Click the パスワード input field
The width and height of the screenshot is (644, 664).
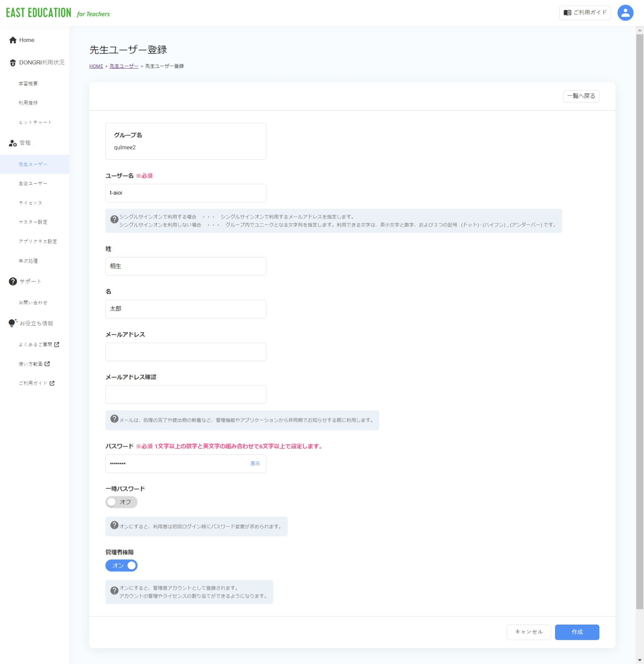click(186, 464)
